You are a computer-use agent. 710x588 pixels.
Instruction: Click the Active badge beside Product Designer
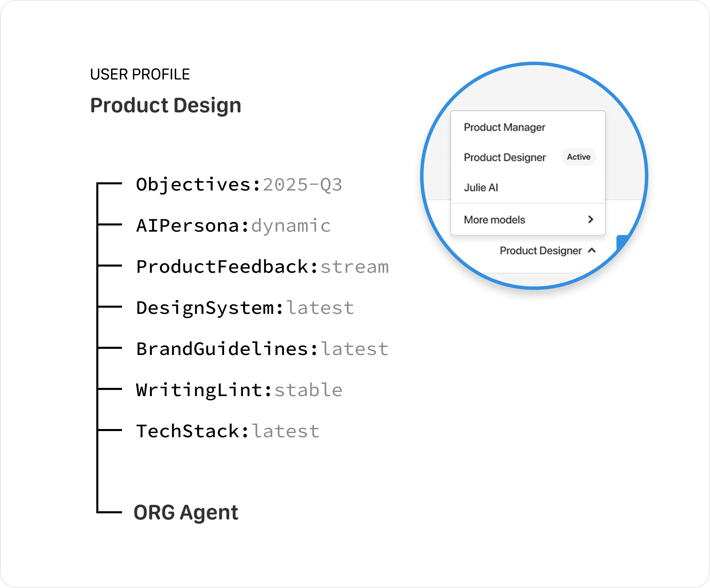coord(578,157)
